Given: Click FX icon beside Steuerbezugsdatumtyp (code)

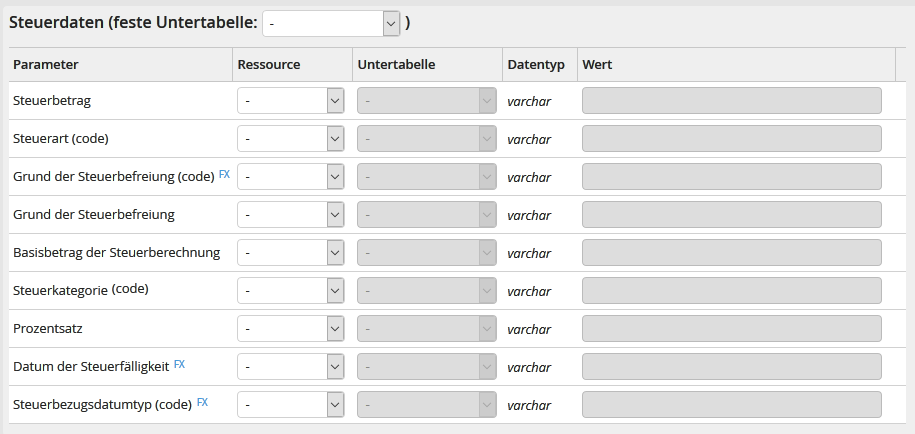Looking at the screenshot, I should pyautogui.click(x=202, y=402).
